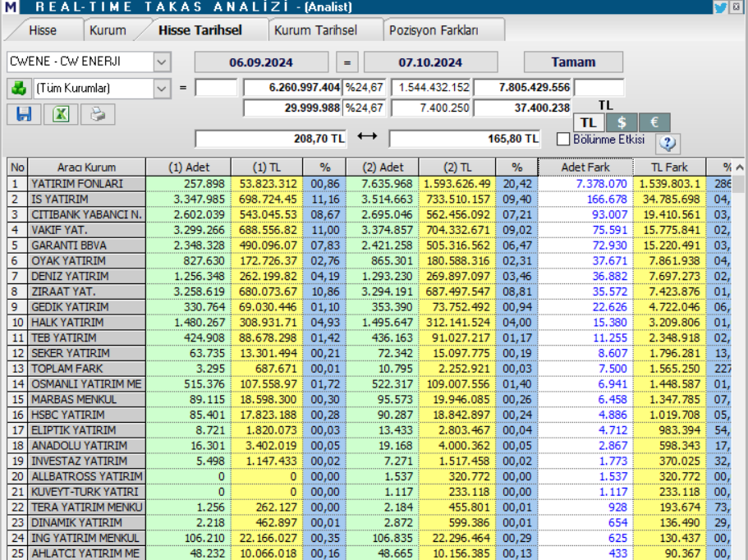Print the takas report using printer icon
The height and width of the screenshot is (560, 748).
[x=97, y=113]
